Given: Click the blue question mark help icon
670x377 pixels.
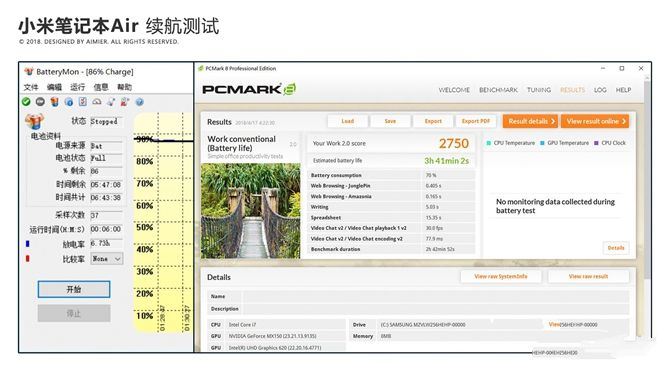Looking at the screenshot, I should pos(139,102).
